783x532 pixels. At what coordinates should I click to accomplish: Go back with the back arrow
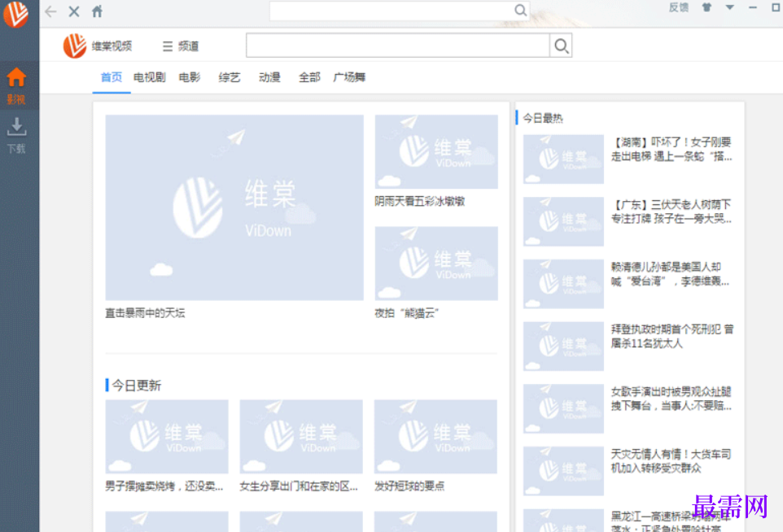pyautogui.click(x=50, y=11)
